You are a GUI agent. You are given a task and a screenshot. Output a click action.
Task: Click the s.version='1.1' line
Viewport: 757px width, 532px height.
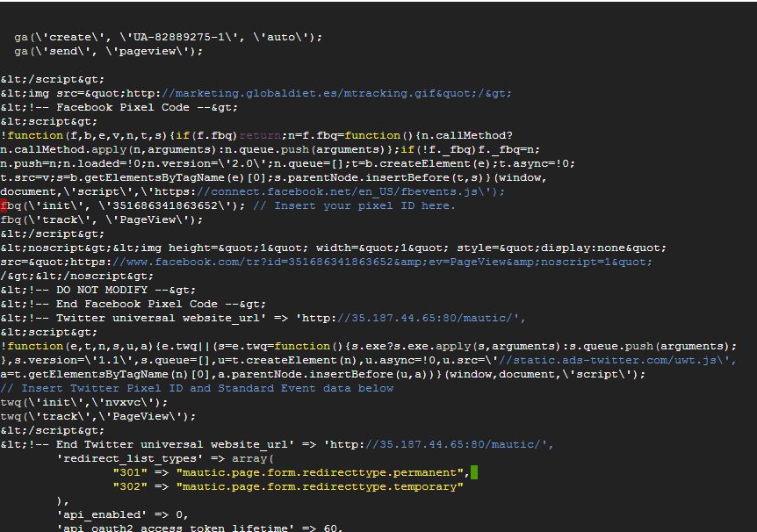tap(368, 360)
